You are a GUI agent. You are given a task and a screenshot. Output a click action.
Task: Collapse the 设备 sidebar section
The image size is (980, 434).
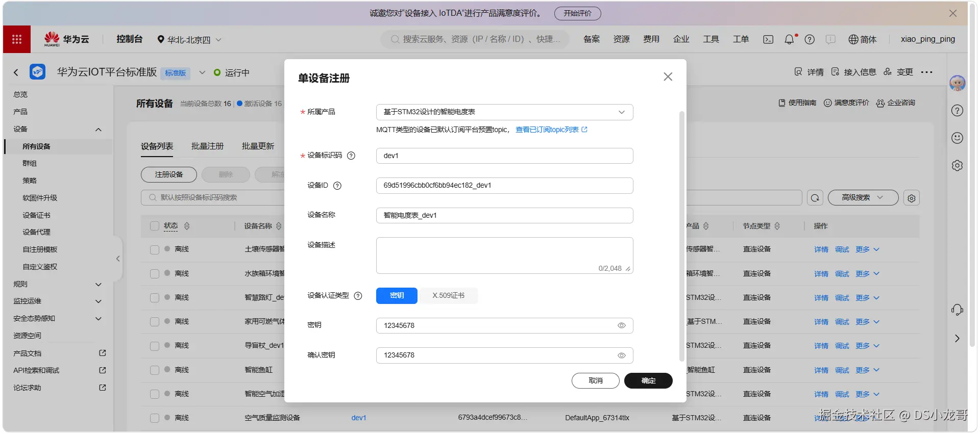click(99, 130)
